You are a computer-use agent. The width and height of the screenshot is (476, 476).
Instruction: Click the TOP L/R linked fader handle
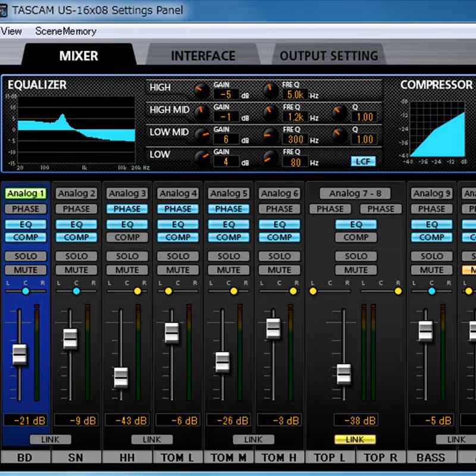[x=344, y=374]
